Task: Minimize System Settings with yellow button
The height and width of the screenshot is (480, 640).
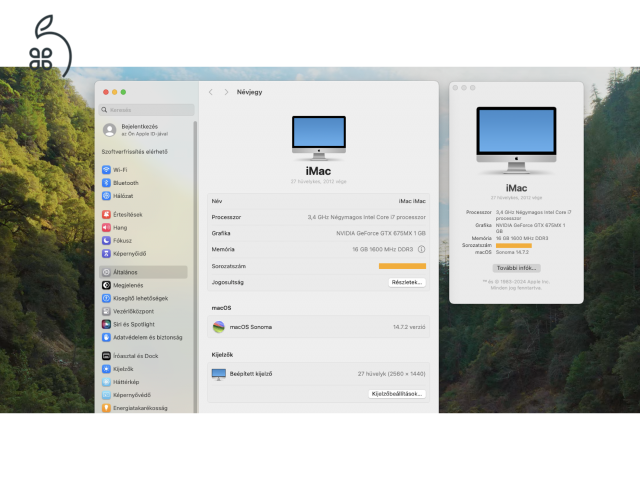Action: click(x=115, y=92)
